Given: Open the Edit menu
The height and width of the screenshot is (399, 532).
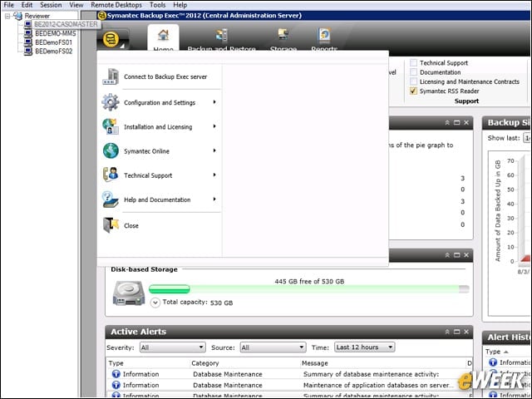Looking at the screenshot, I should 27,5.
